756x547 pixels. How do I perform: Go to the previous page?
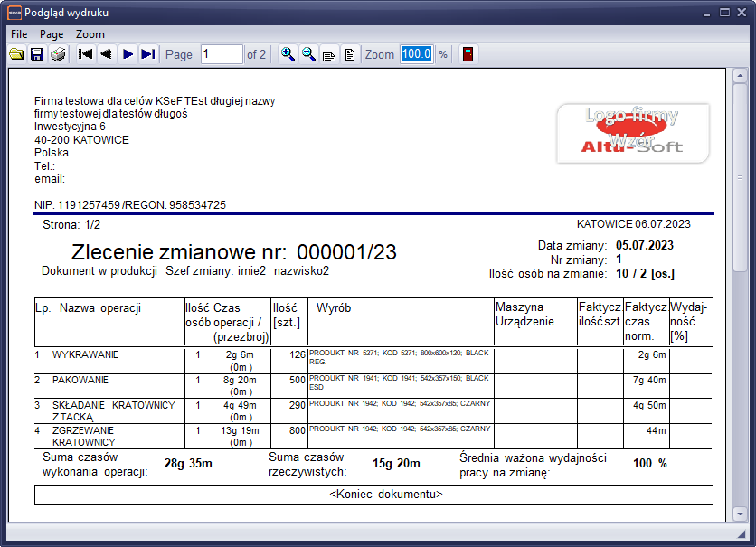107,54
